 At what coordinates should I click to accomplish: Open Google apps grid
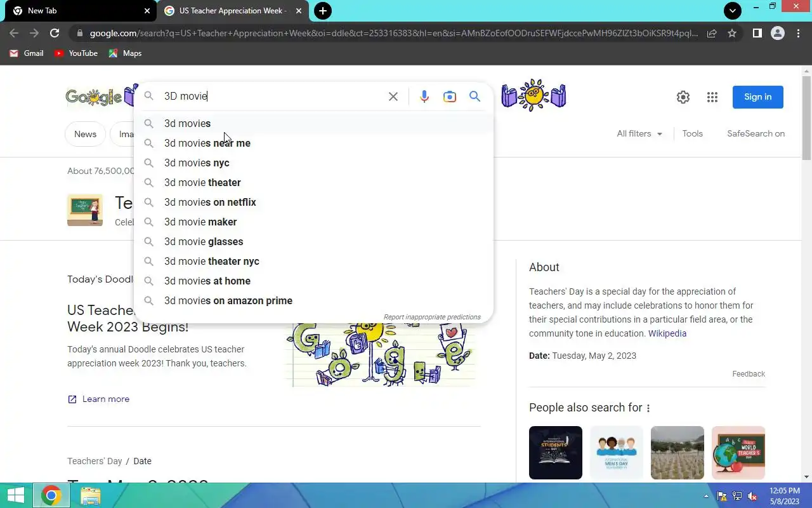tap(712, 97)
